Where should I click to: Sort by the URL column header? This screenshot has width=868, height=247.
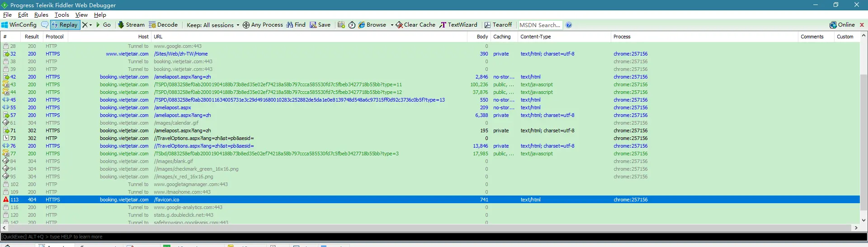point(309,37)
